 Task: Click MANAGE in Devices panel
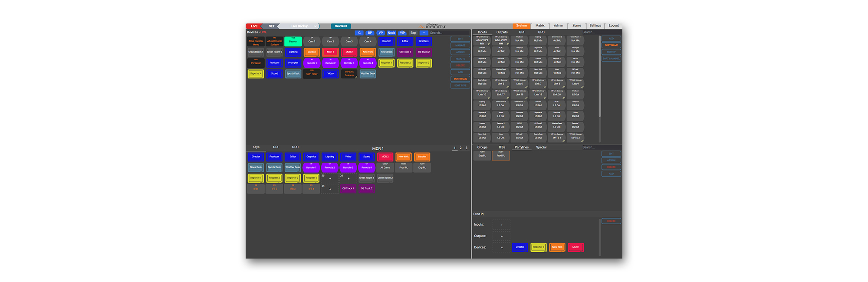(460, 45)
